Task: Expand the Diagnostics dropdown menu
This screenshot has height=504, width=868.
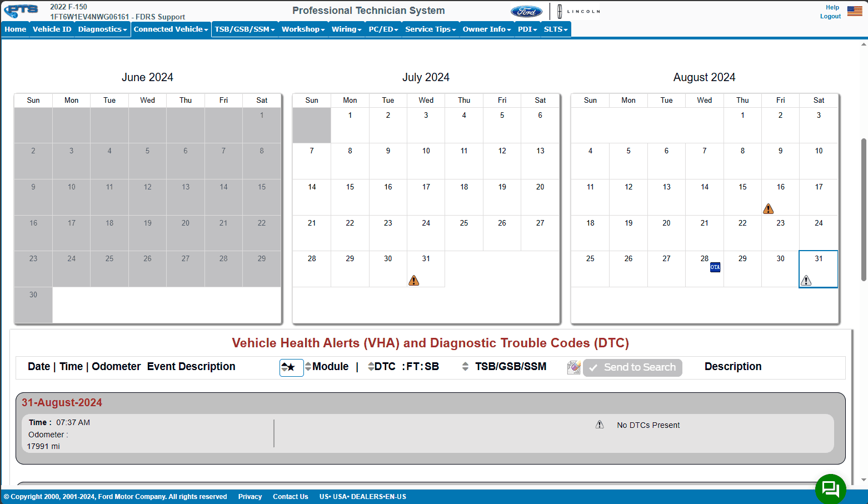Action: [102, 29]
